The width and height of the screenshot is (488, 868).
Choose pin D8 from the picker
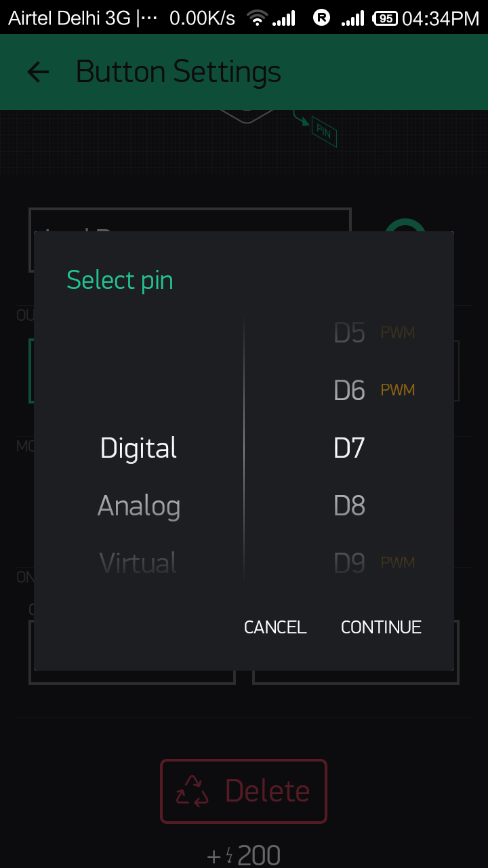[x=349, y=505]
